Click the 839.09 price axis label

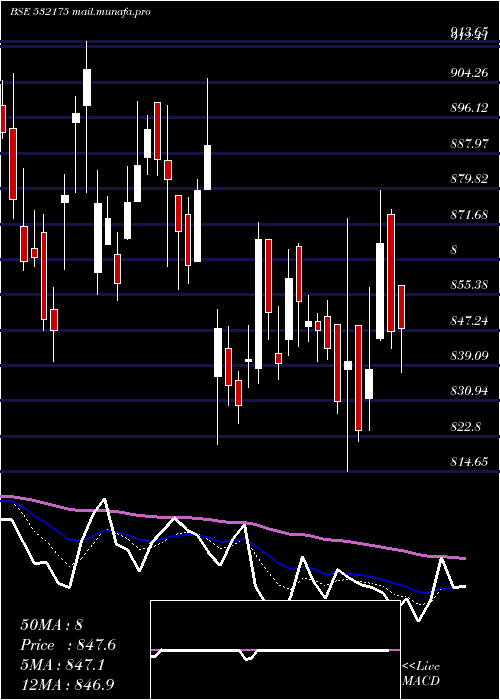469,356
